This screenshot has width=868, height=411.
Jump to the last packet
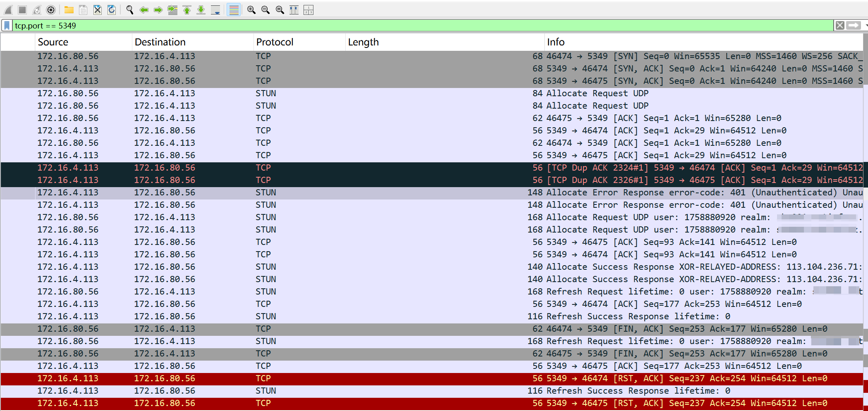point(201,10)
